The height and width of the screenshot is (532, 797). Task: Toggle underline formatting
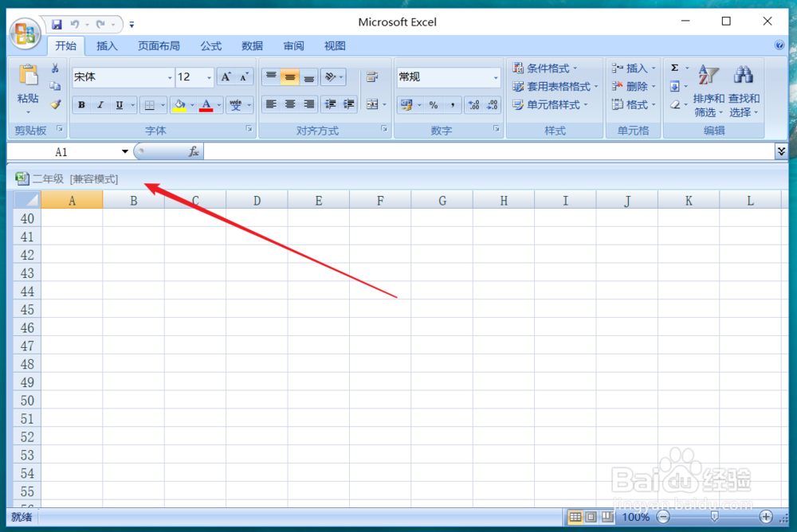tap(119, 105)
